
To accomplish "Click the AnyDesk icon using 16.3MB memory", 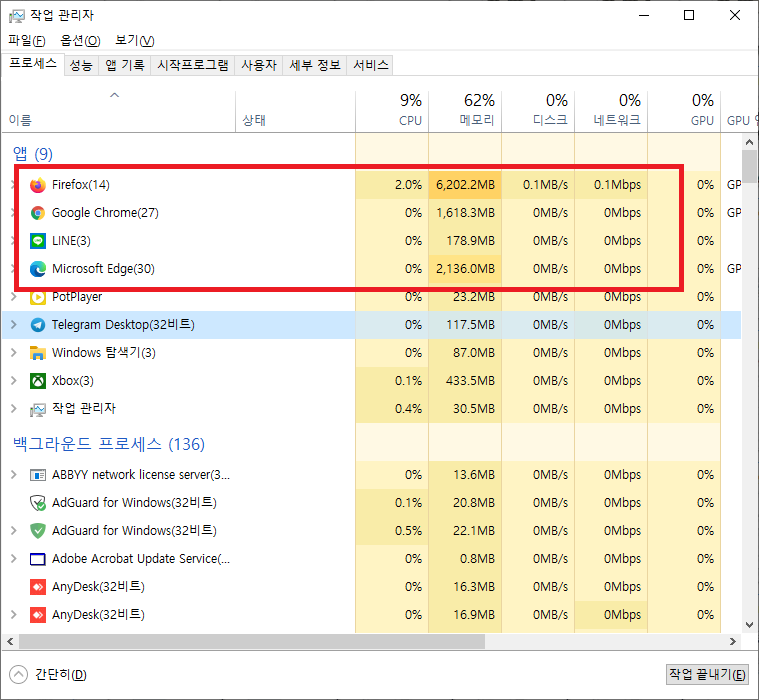I will point(38,587).
